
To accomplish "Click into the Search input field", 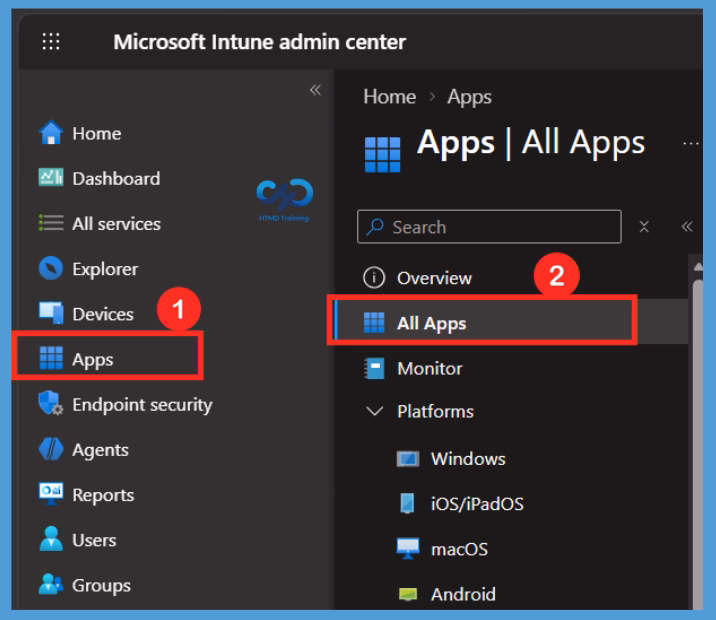I will [489, 226].
